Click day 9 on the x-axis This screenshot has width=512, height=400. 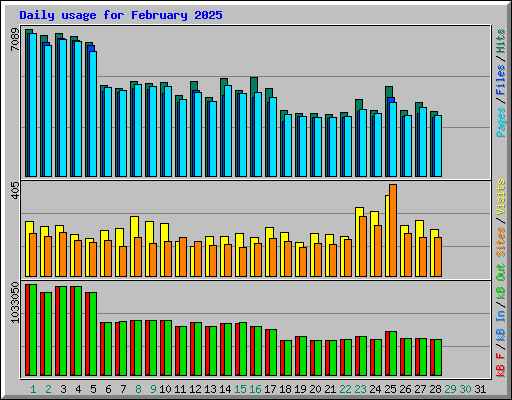tap(153, 389)
